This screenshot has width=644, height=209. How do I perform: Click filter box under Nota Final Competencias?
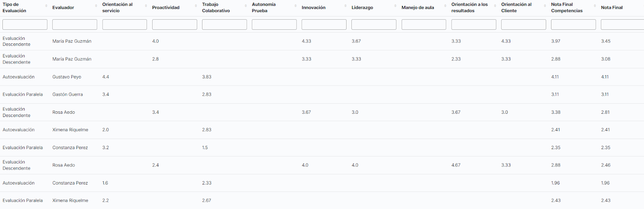click(x=573, y=25)
